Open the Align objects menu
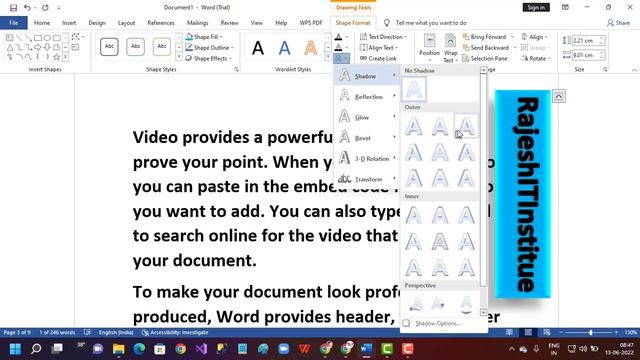The width and height of the screenshot is (640, 360). pos(535,37)
